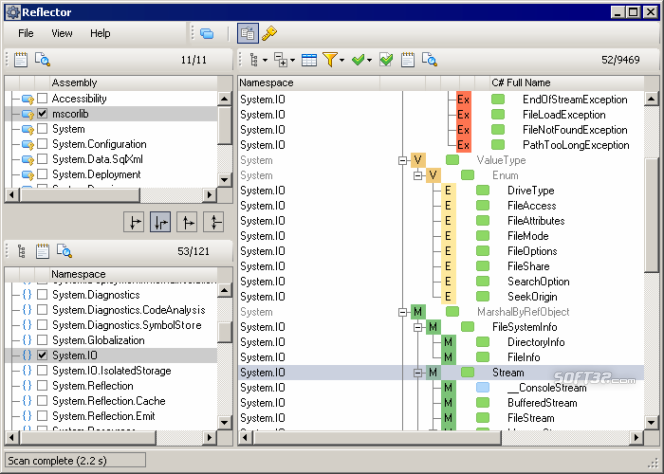Click the Assembly column header
Screen dimensions: 664x474
click(134, 83)
